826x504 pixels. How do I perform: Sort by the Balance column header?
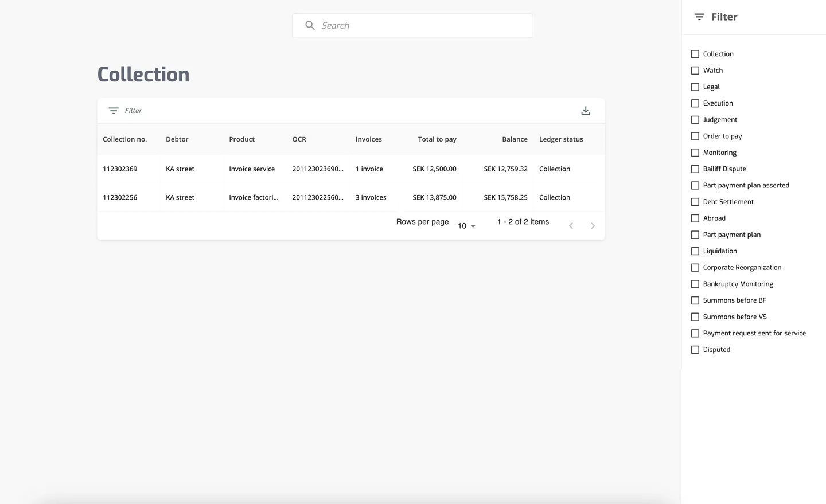(x=515, y=139)
